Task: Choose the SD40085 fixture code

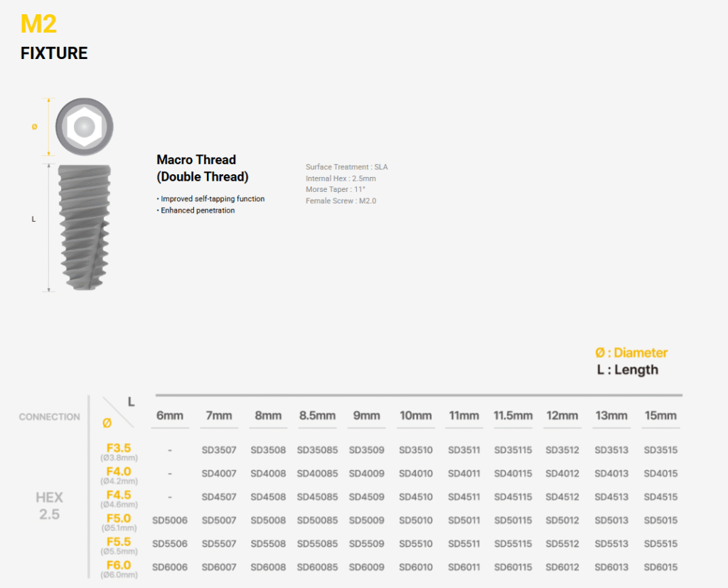Action: point(317,474)
